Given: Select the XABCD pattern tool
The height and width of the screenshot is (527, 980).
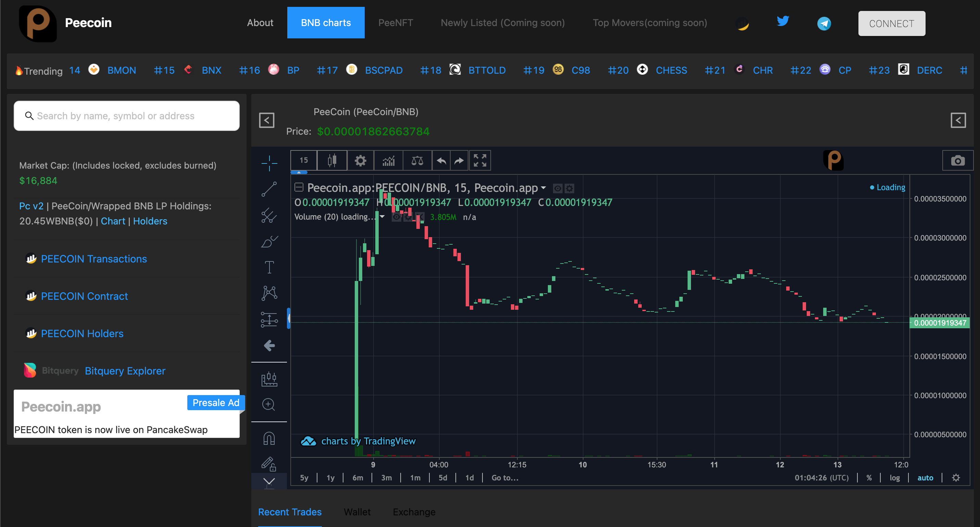Looking at the screenshot, I should pos(269,293).
